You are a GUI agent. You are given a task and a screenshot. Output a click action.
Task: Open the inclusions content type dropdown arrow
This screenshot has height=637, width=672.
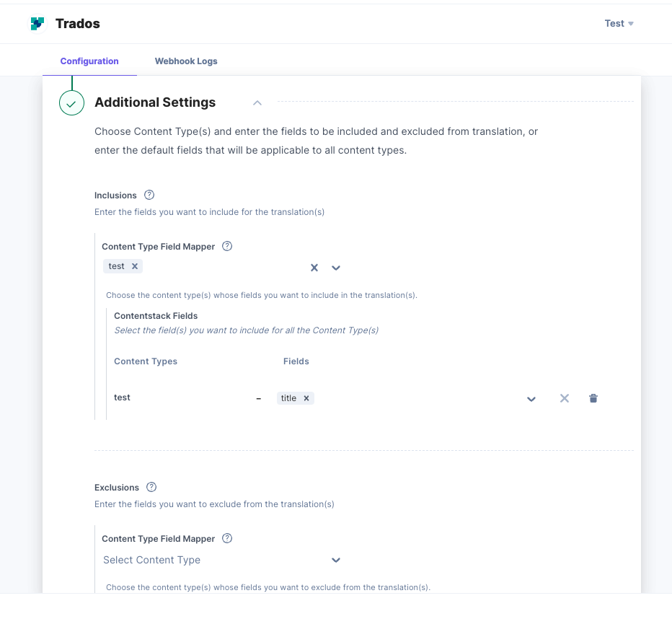pos(336,268)
